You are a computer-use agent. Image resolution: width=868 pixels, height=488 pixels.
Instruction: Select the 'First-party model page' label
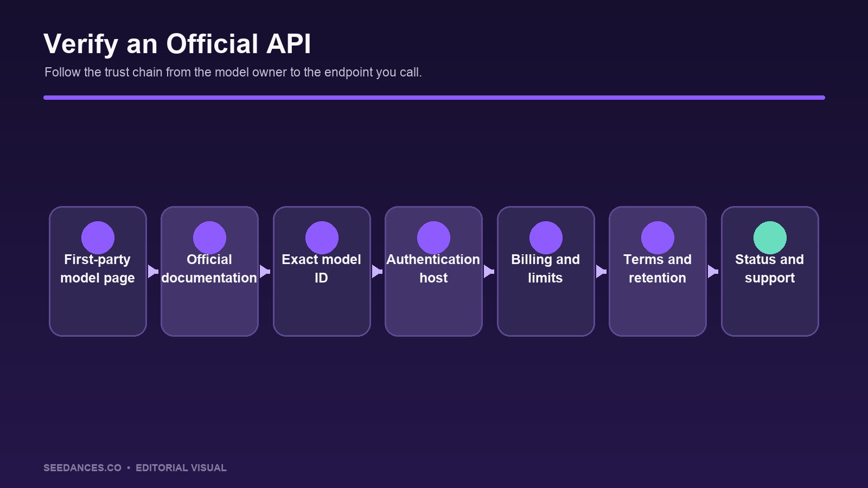(x=98, y=269)
